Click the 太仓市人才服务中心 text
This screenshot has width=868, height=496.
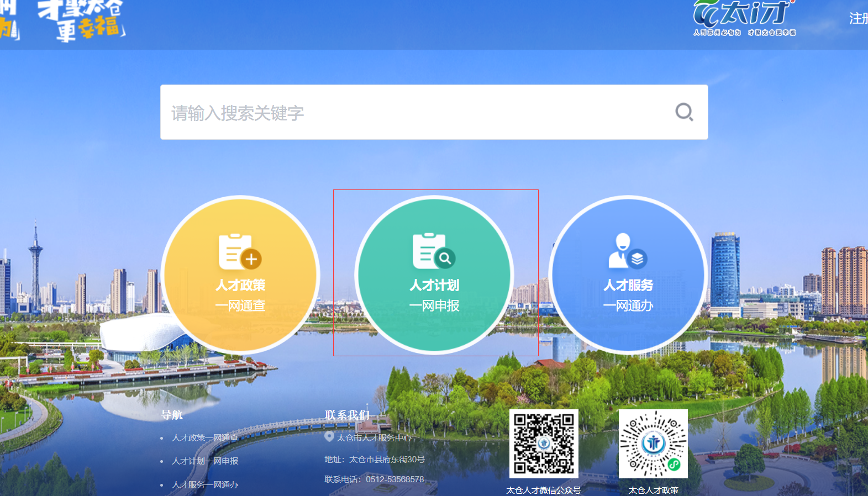click(x=374, y=437)
